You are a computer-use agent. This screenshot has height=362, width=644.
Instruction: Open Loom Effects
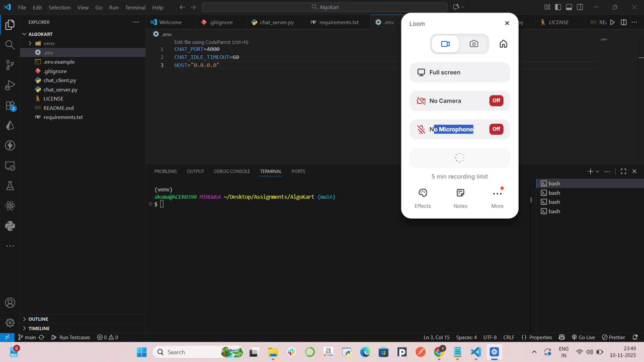tap(423, 198)
